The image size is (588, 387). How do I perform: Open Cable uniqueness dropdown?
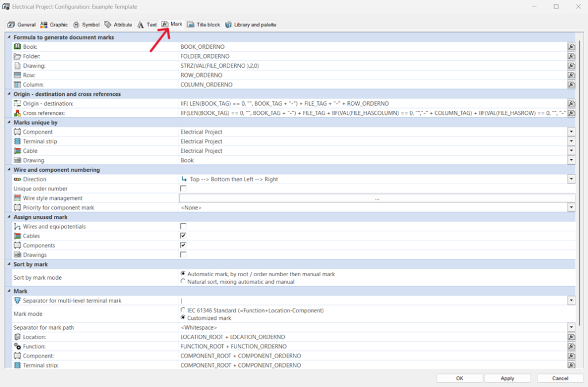click(x=571, y=151)
